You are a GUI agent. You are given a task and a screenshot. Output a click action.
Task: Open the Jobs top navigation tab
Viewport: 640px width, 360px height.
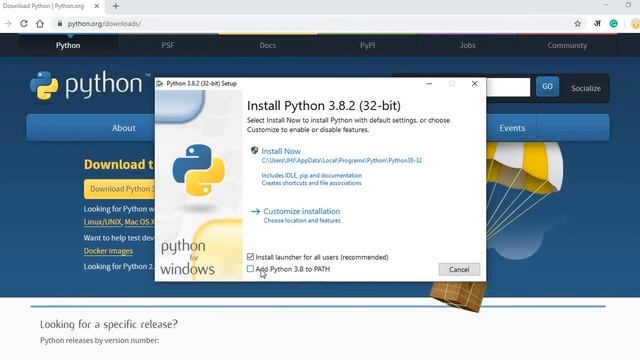point(467,45)
